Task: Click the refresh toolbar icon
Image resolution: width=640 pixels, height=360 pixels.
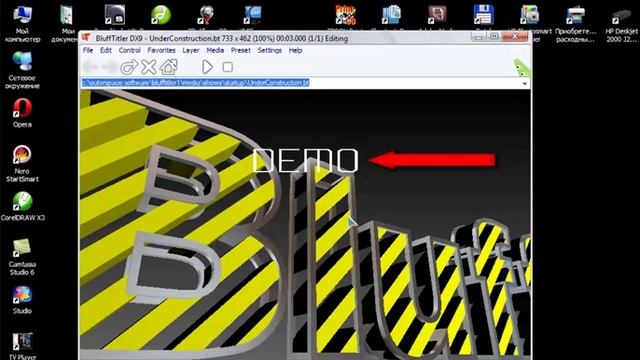Action: (129, 67)
